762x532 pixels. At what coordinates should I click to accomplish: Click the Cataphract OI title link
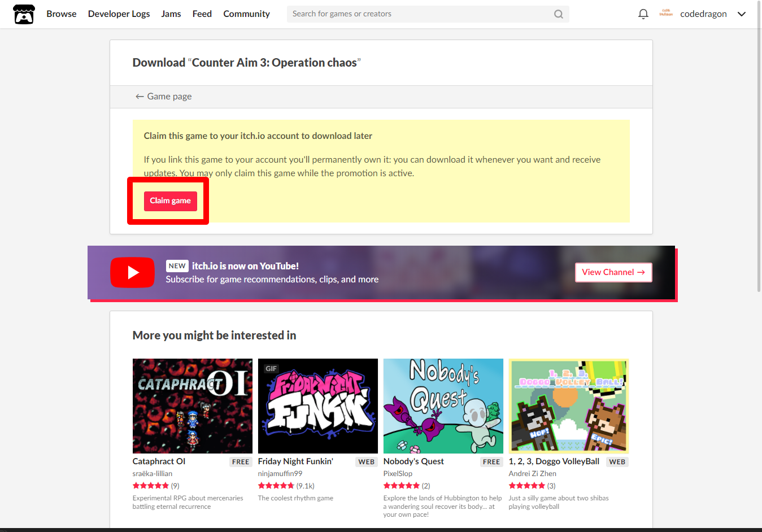159,461
